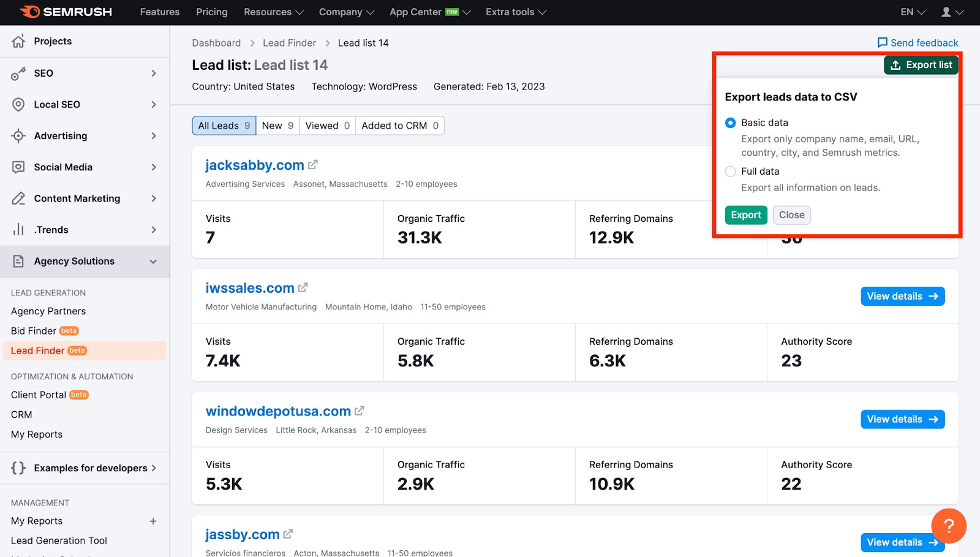This screenshot has height=557, width=980.
Task: Open jassby.com external link icon
Action: 288,534
